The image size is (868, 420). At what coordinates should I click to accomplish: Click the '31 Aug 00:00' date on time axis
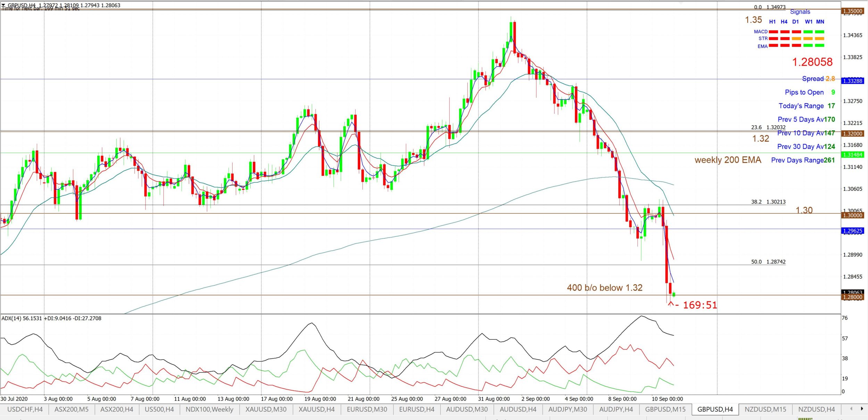[x=494, y=399]
